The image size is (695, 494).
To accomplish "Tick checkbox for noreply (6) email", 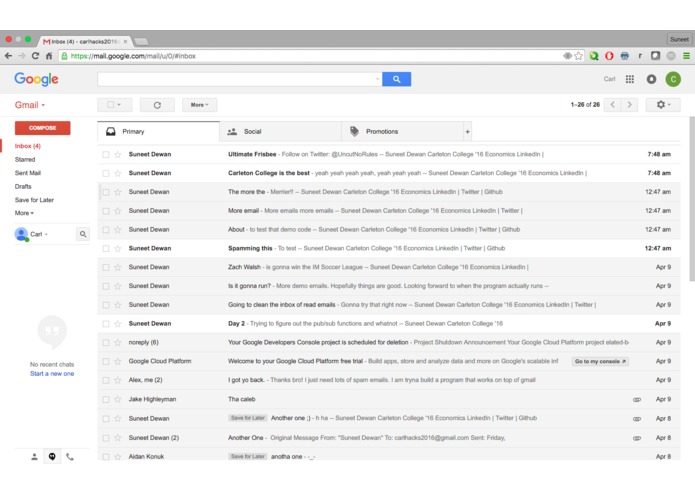I will (x=105, y=343).
